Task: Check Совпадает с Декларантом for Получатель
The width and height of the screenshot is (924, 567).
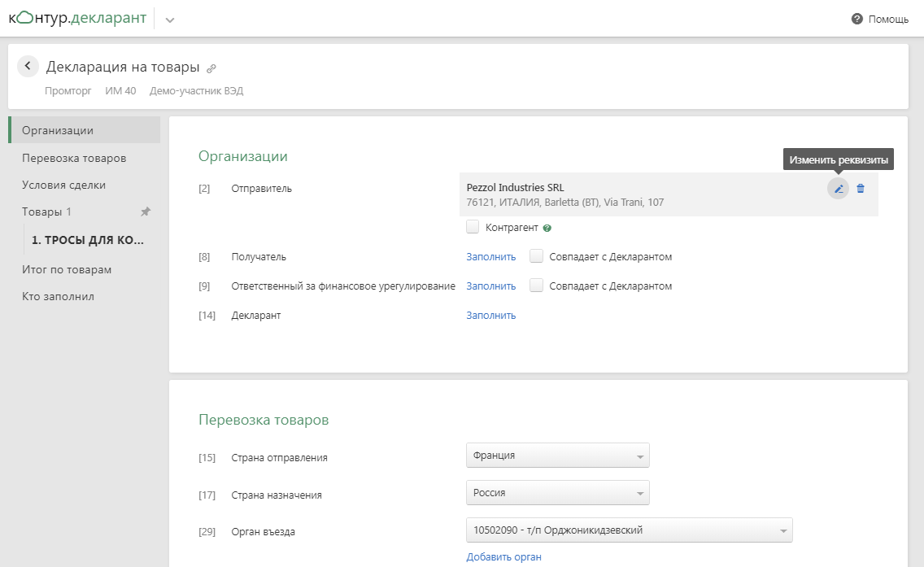Action: [536, 256]
